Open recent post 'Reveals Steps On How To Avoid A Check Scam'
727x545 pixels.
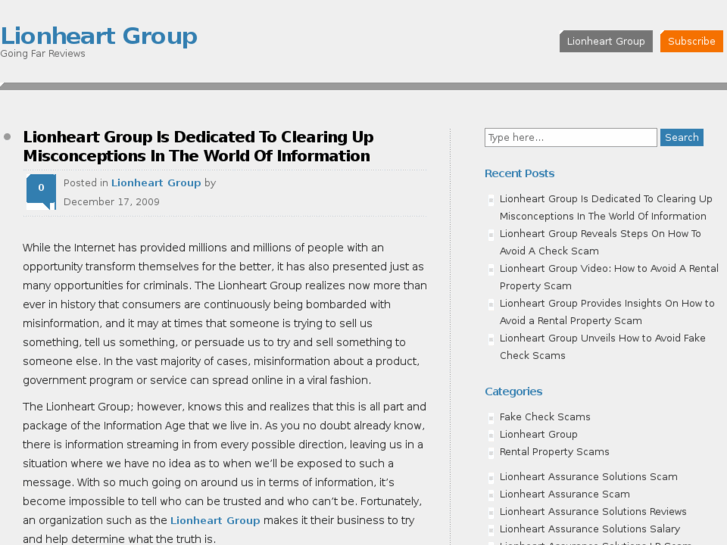pos(600,242)
